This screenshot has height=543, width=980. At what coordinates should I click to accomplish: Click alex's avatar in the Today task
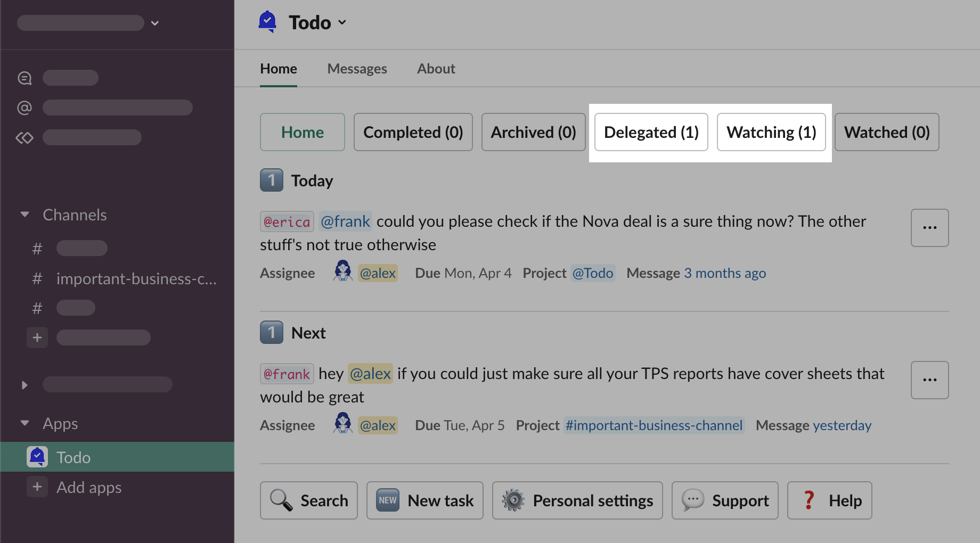[x=342, y=271]
